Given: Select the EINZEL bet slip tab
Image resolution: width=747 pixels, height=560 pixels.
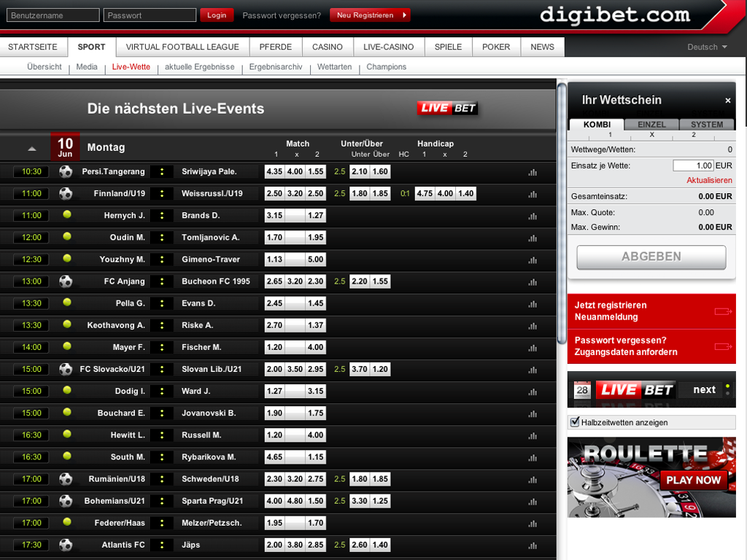Looking at the screenshot, I should [x=651, y=124].
